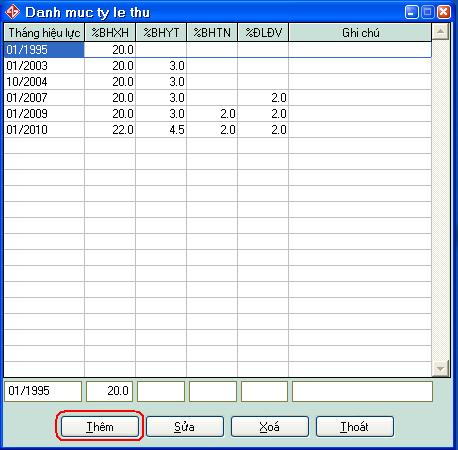The height and width of the screenshot is (450, 458).
Task: Click the 22.0 BHXH cell
Action: pyautogui.click(x=110, y=130)
